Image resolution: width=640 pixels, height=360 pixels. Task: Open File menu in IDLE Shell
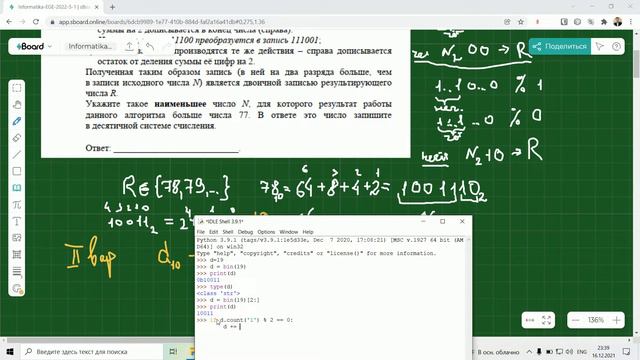[201, 232]
